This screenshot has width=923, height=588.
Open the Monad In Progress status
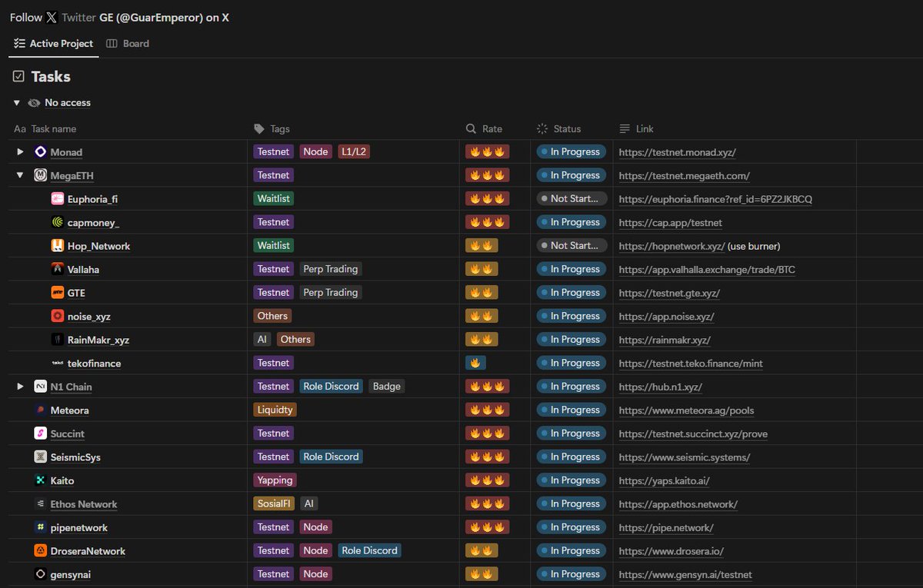point(571,152)
